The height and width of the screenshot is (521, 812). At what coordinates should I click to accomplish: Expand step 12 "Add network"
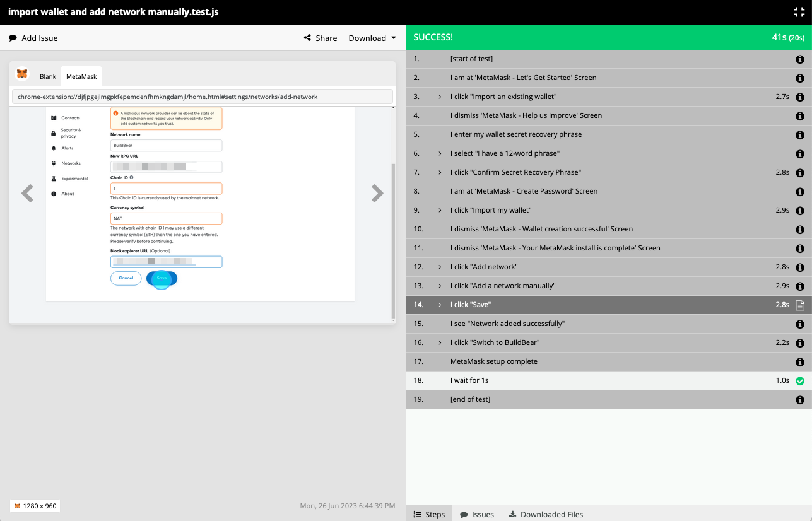440,267
